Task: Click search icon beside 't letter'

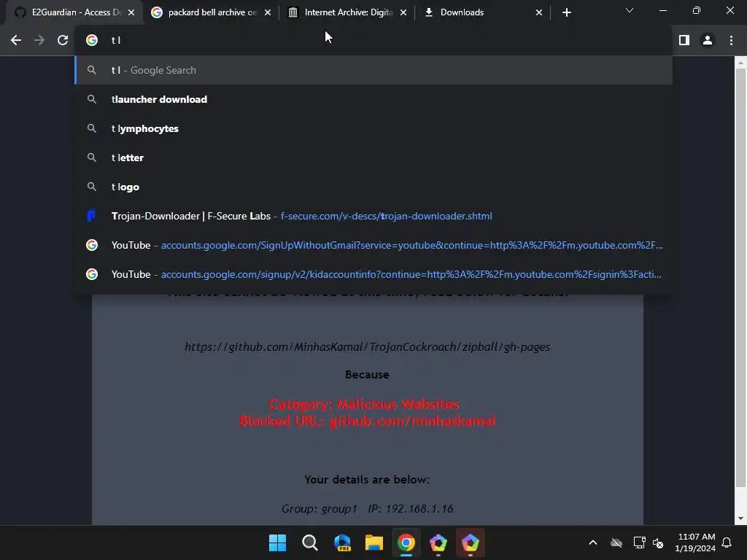Action: [x=92, y=157]
